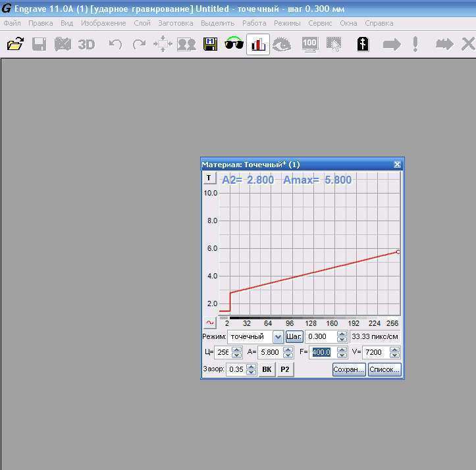Click the Сохран... button
Image resolution: width=476 pixels, height=470 pixels.
click(x=349, y=370)
